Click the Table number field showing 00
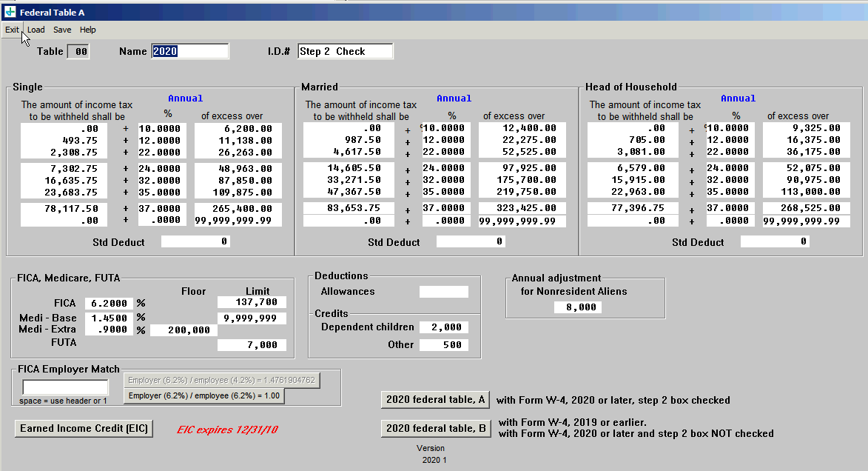 pyautogui.click(x=78, y=52)
